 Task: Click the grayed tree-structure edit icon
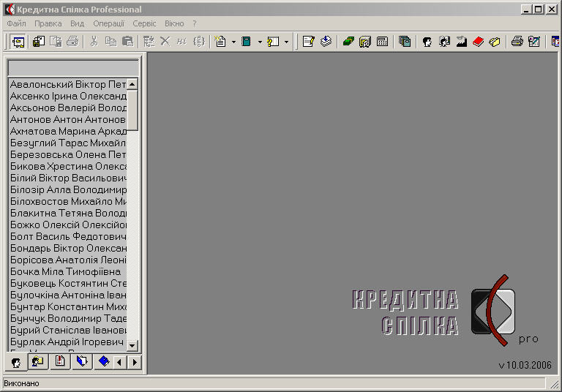149,42
